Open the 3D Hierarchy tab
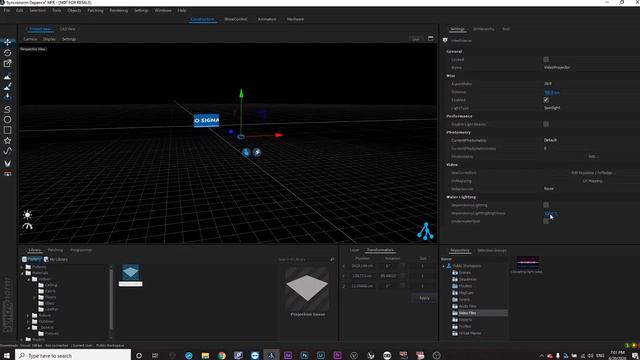 (483, 29)
